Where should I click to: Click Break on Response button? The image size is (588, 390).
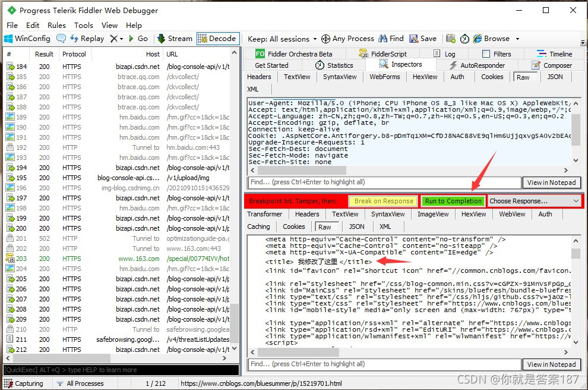click(383, 201)
